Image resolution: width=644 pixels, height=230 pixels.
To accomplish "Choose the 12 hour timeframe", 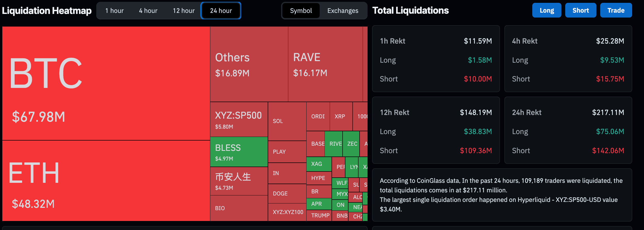I will 184,11.
